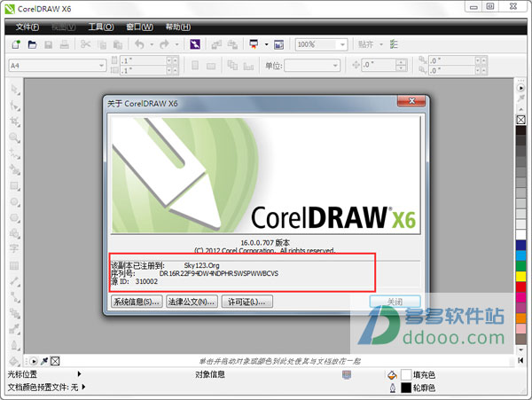Select the Shape edit tool

[x=14, y=106]
